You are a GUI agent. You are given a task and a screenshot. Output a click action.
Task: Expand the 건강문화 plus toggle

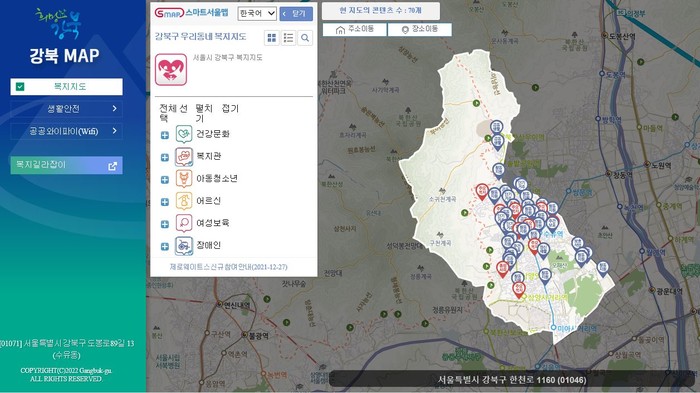165,135
